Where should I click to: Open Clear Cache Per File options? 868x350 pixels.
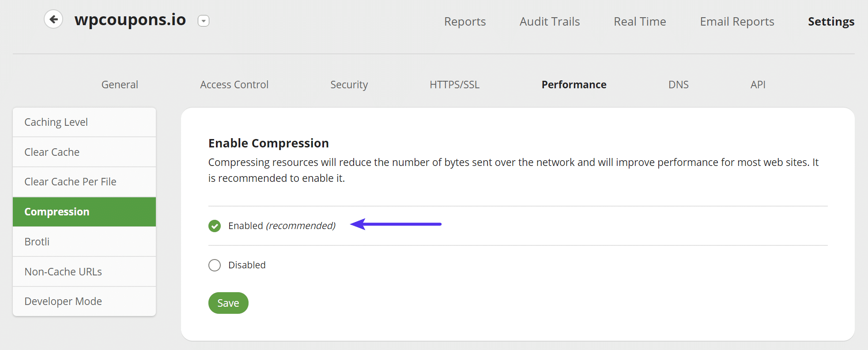click(x=70, y=181)
